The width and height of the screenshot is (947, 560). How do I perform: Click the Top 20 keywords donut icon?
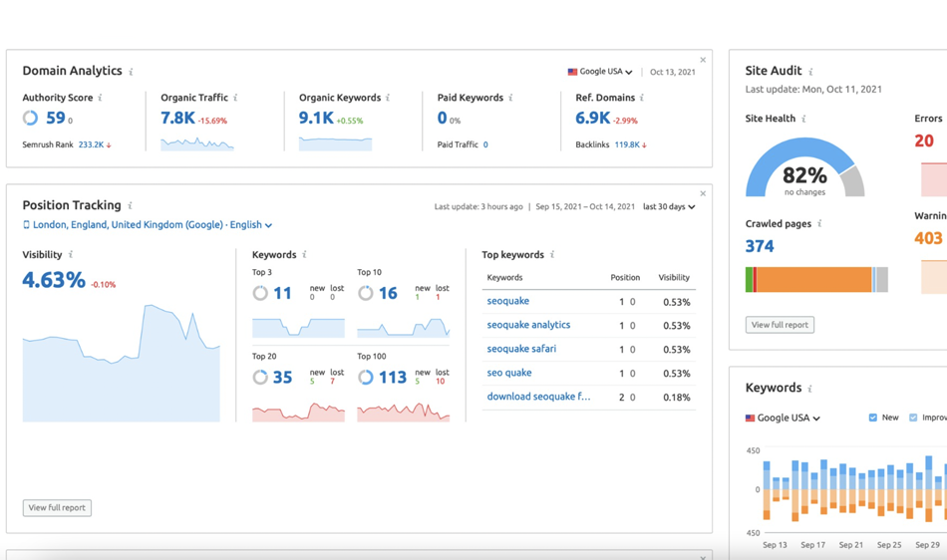tap(260, 378)
